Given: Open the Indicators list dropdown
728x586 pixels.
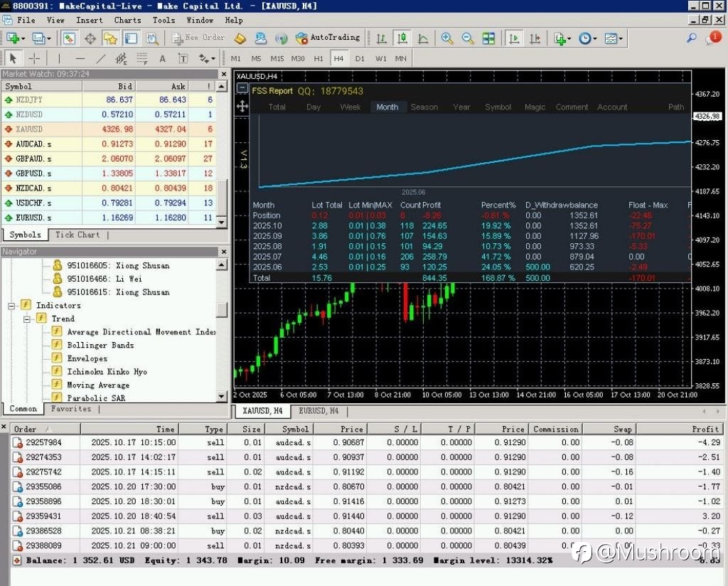Looking at the screenshot, I should point(562,38).
